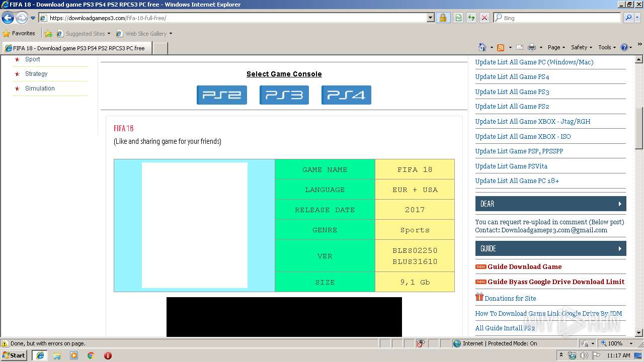644x362 pixels.
Task: Select the PS3 console button
Action: click(x=284, y=95)
